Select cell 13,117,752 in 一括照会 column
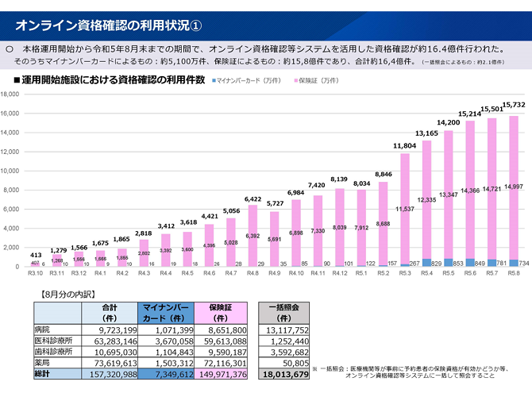This screenshot has height=397, width=532. pos(283,330)
